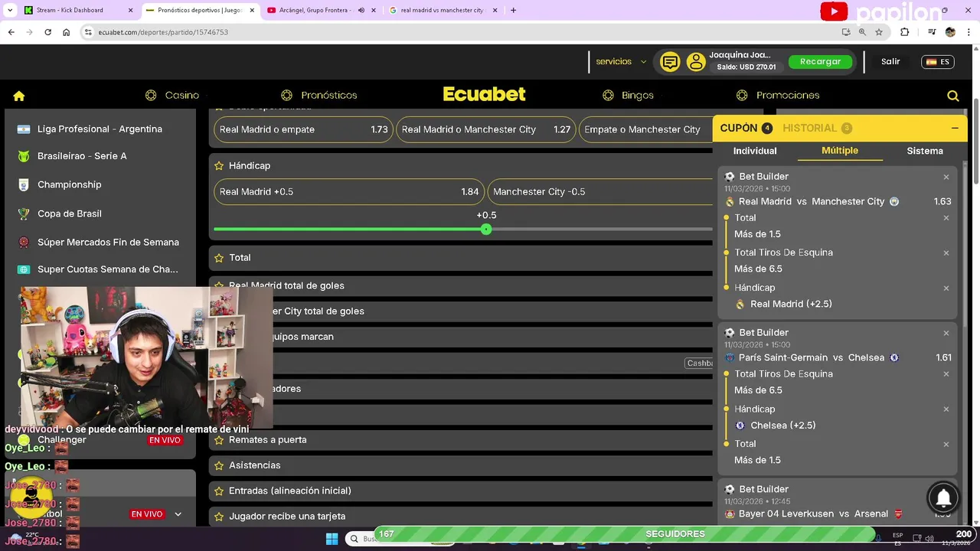Select Real Madrid o empate at 1.73
The height and width of the screenshot is (551, 980).
click(303, 129)
